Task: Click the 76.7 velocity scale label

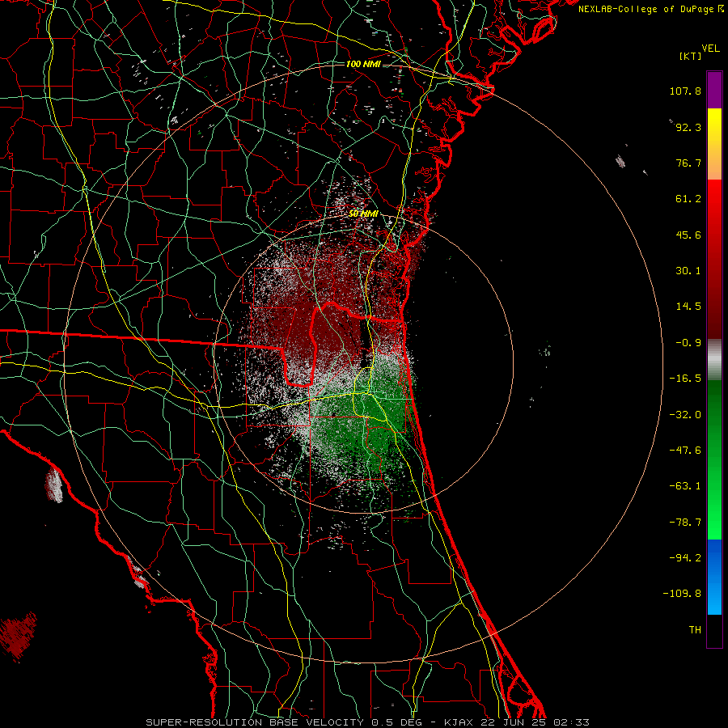Action: [x=688, y=163]
